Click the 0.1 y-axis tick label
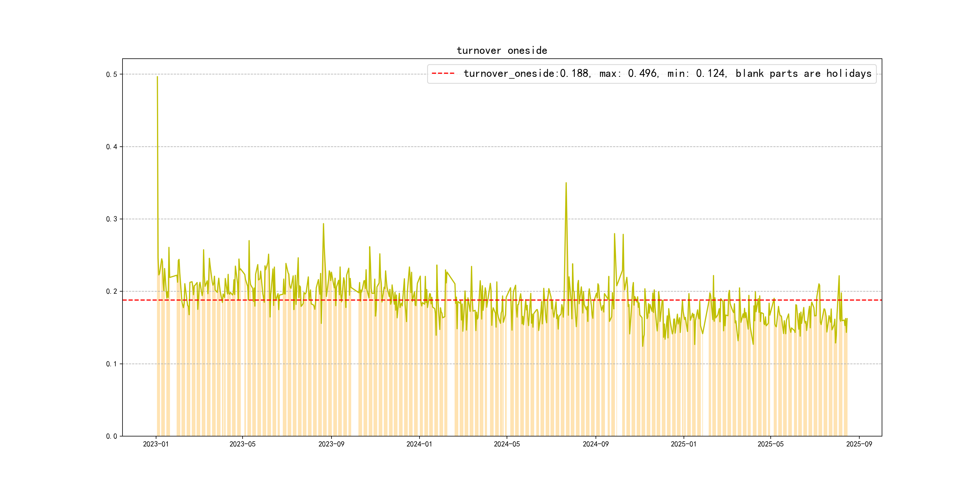 click(x=112, y=364)
